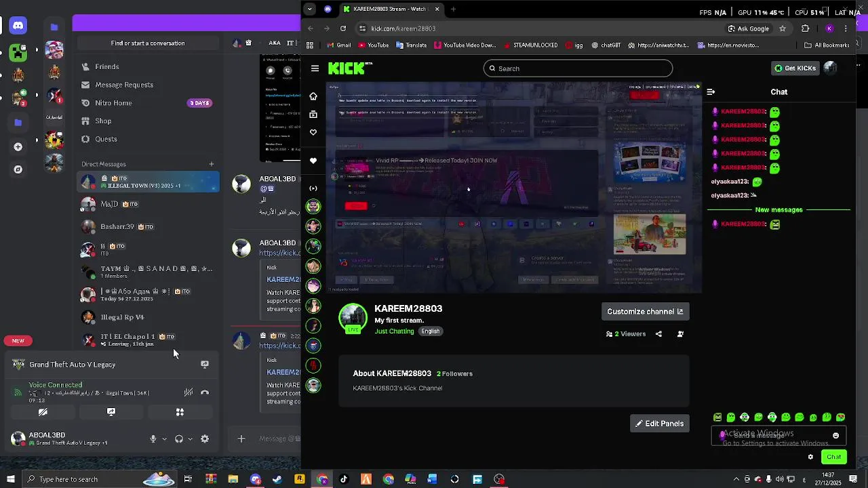868x488 pixels.
Task: Collapse the Kick chat panel arrow
Action: pos(711,91)
